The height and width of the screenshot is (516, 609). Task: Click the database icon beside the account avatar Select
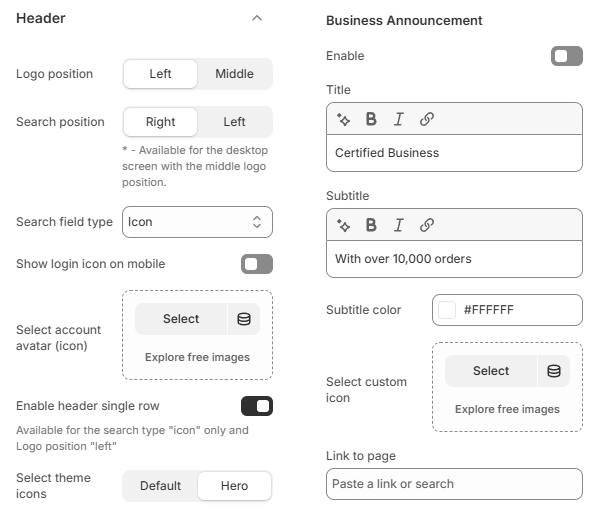244,319
